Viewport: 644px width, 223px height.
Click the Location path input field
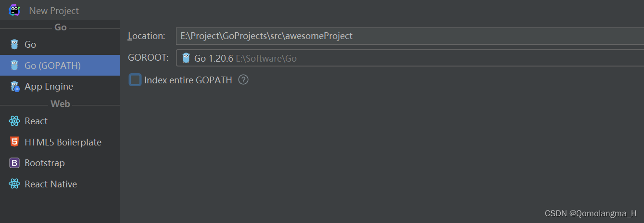409,36
